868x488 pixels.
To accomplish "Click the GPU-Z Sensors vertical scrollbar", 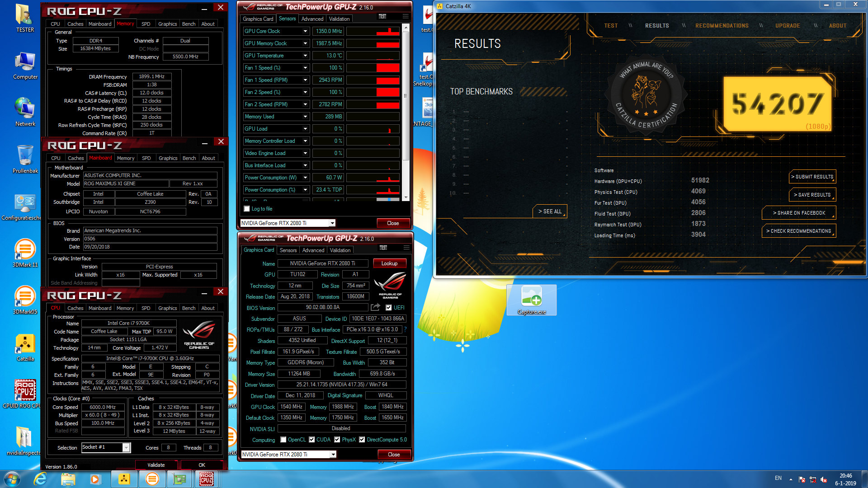I will 406,96.
